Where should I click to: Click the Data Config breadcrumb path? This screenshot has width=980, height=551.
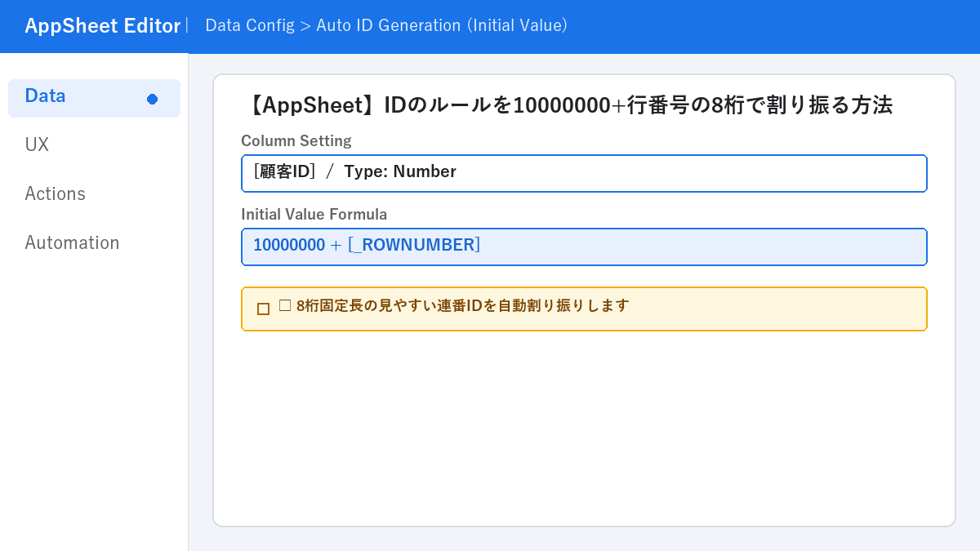[x=386, y=25]
